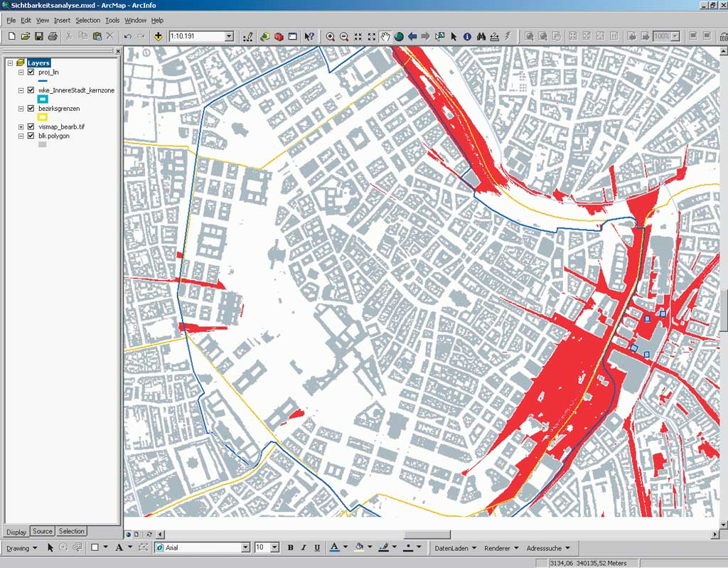Add Data with the yellow plus icon

[158, 36]
